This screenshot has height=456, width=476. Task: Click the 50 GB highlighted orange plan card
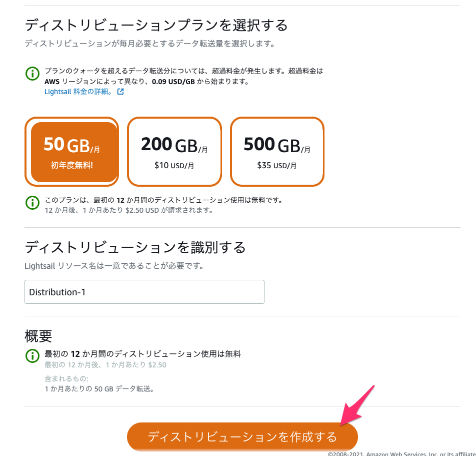72,151
